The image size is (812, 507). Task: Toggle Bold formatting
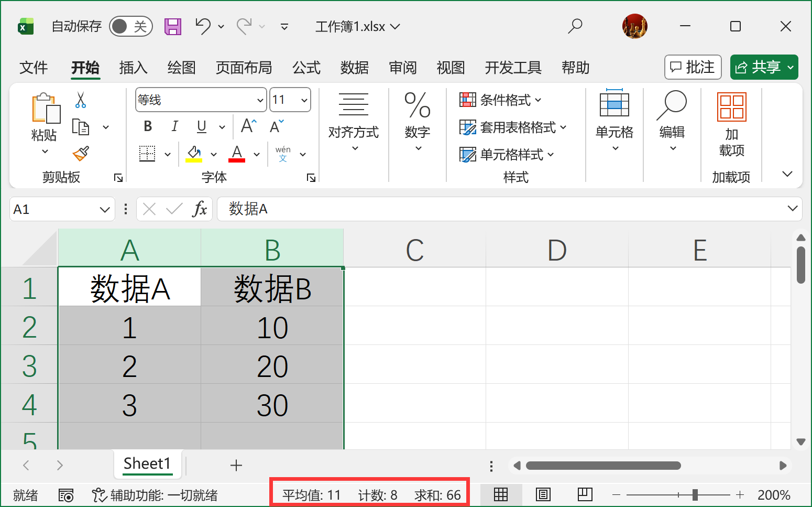coord(148,126)
